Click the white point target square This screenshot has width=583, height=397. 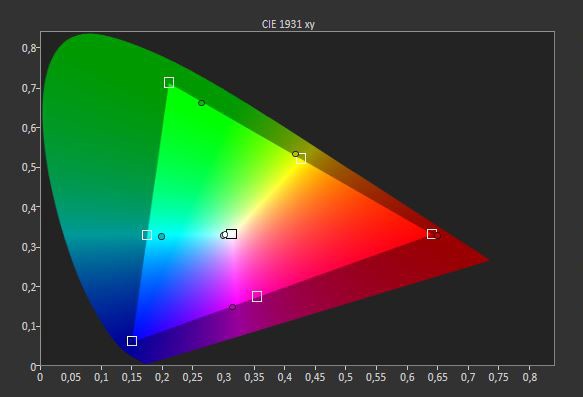point(232,234)
